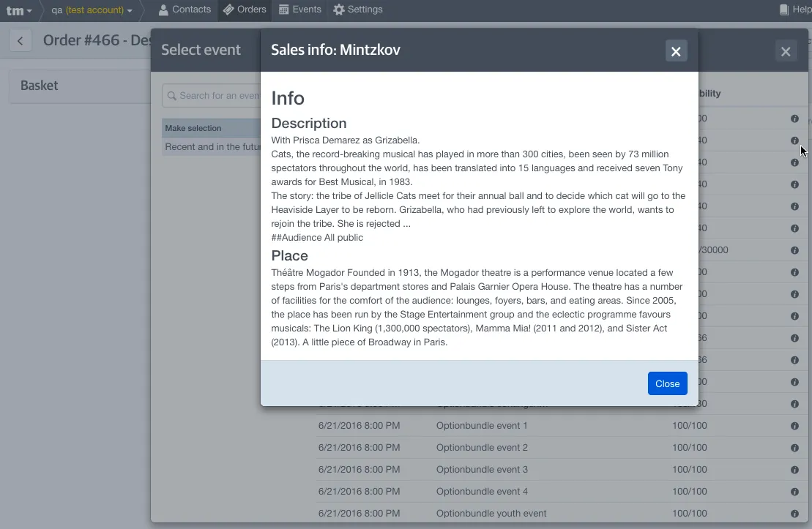
Task: Click 100/100 availability for Optionbundle event 2
Action: click(x=689, y=447)
